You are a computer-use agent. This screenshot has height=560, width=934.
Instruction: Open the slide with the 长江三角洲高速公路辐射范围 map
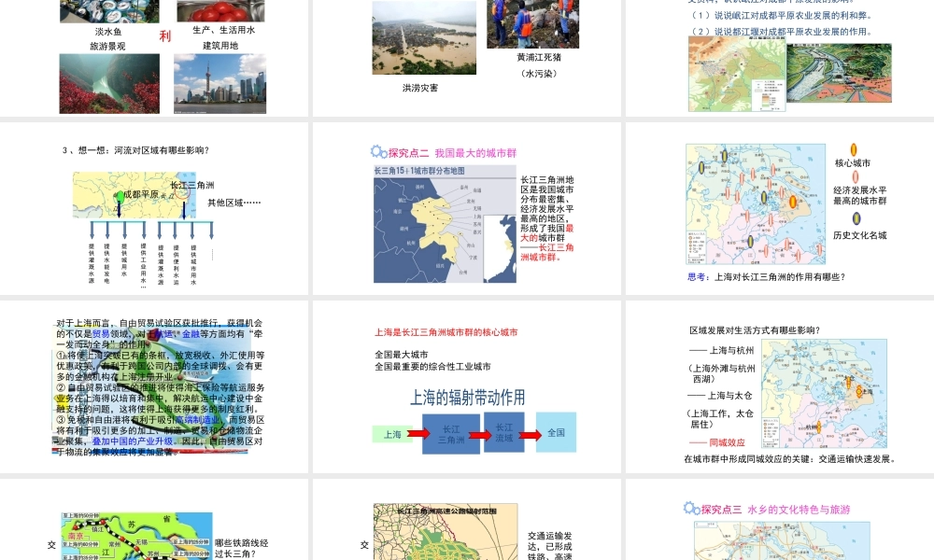[467, 520]
